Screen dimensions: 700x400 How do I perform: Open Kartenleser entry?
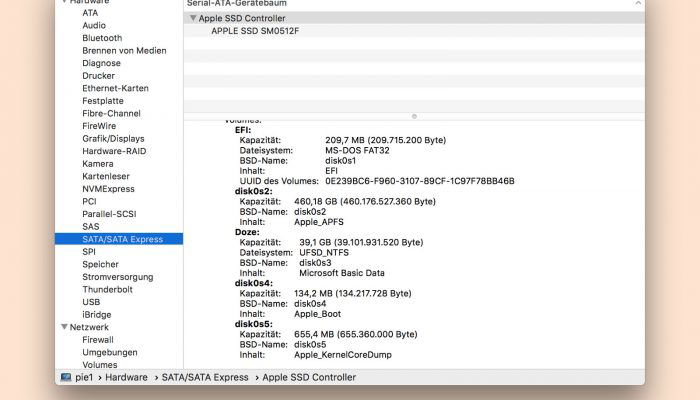tap(106, 176)
